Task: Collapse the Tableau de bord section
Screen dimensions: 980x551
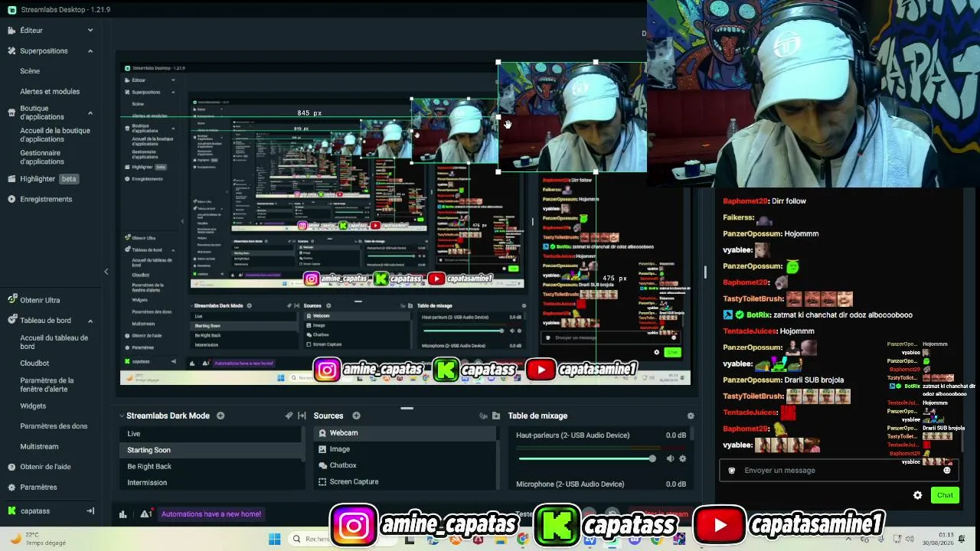Action: [90, 321]
